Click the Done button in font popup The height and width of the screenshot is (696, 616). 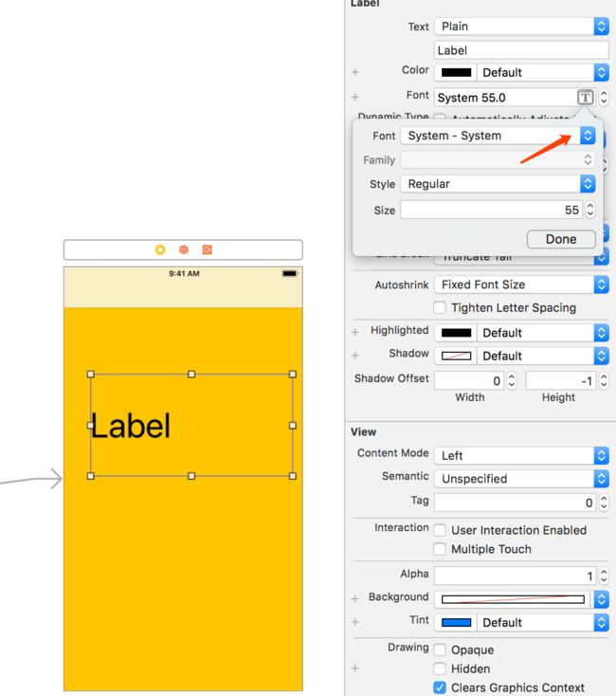pos(561,239)
